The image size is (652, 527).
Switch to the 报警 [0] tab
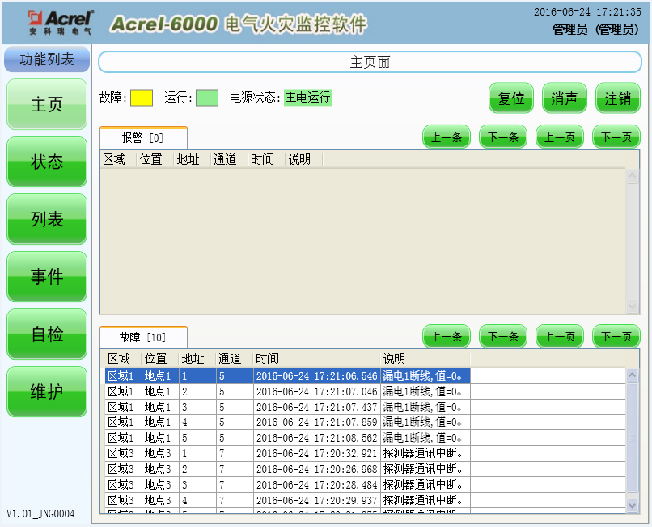(x=142, y=137)
